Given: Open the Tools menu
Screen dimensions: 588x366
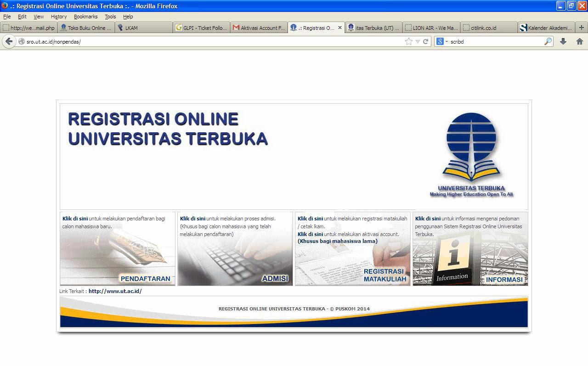Looking at the screenshot, I should tap(110, 17).
